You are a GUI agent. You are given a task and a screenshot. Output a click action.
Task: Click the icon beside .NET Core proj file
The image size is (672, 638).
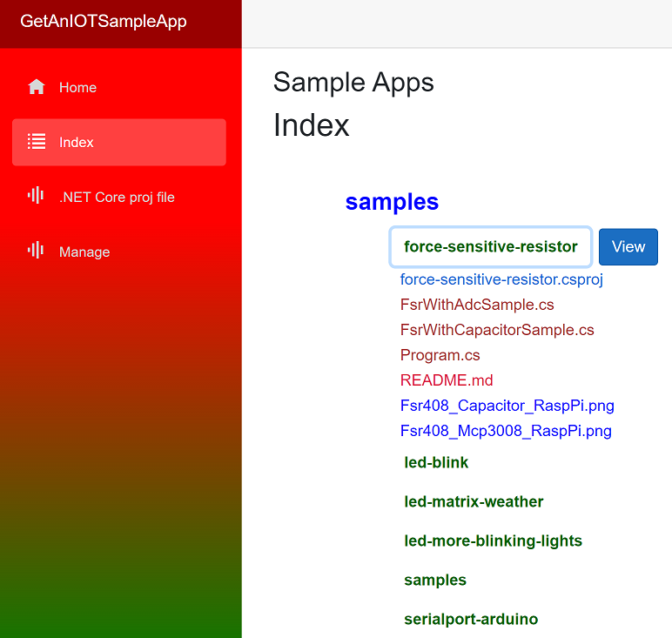36,196
